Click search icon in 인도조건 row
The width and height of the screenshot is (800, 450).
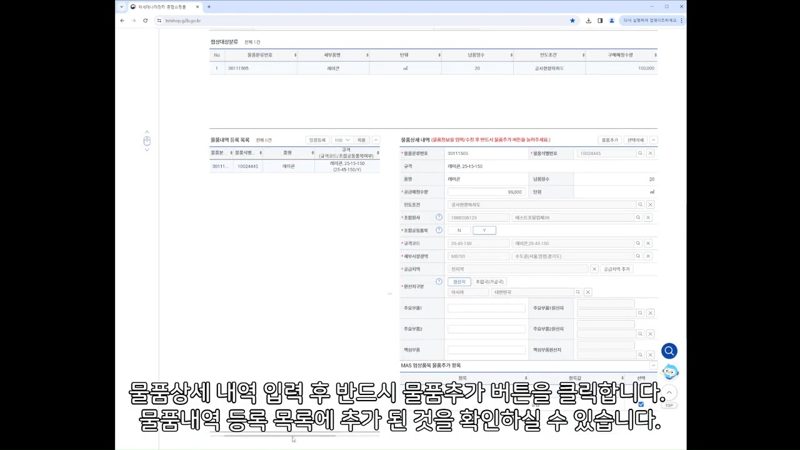(x=640, y=205)
